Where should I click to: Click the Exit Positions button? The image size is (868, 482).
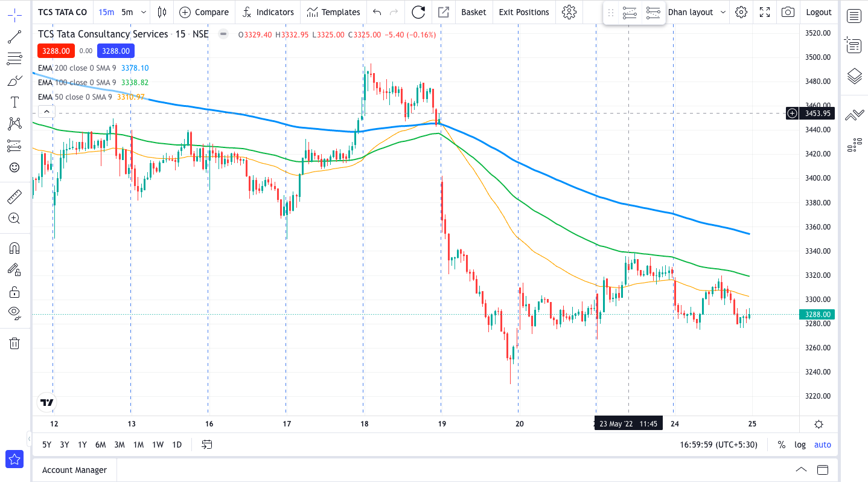coord(524,12)
